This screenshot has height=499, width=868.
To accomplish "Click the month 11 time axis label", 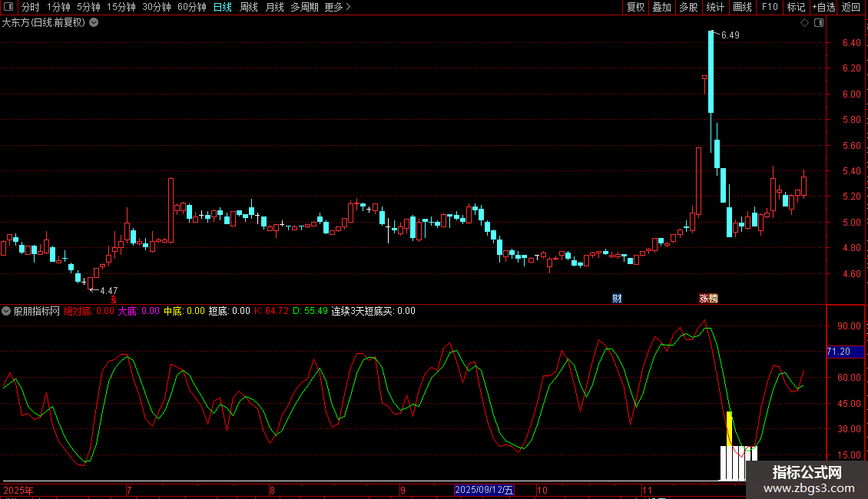I will click(647, 490).
